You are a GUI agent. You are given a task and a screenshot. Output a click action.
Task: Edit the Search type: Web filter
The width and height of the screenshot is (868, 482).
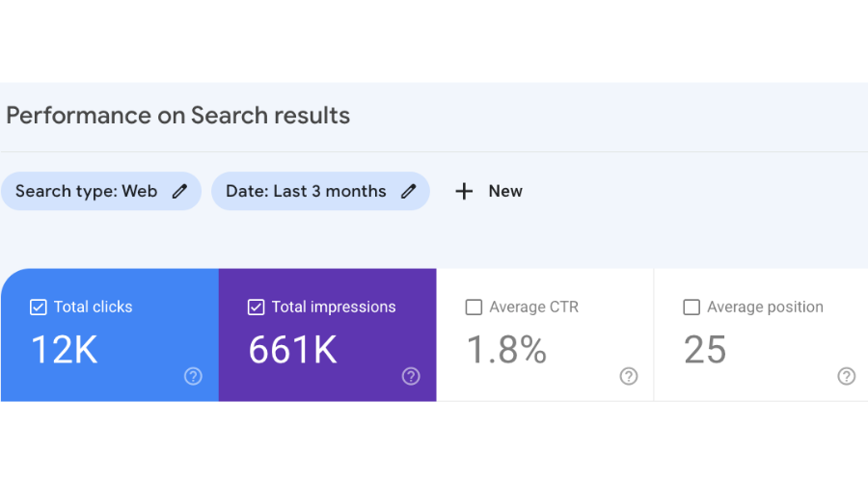click(179, 192)
